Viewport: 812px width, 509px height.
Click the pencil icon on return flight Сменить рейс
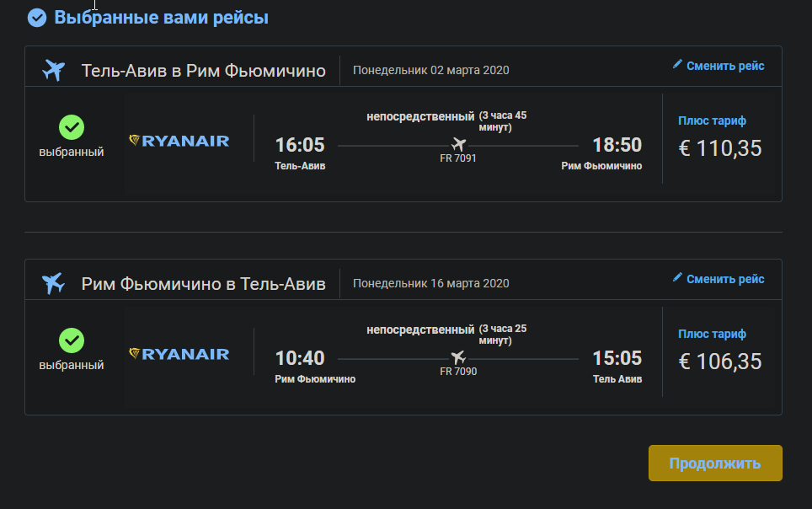point(677,276)
